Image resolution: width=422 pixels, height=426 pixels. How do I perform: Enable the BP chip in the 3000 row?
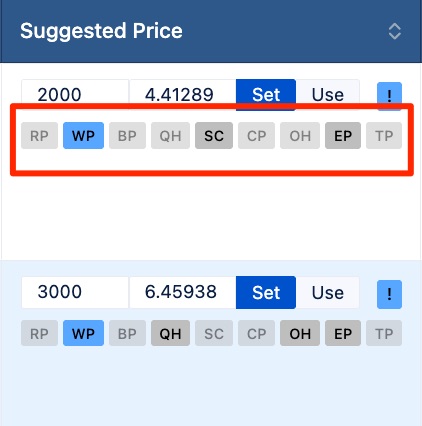(x=127, y=333)
